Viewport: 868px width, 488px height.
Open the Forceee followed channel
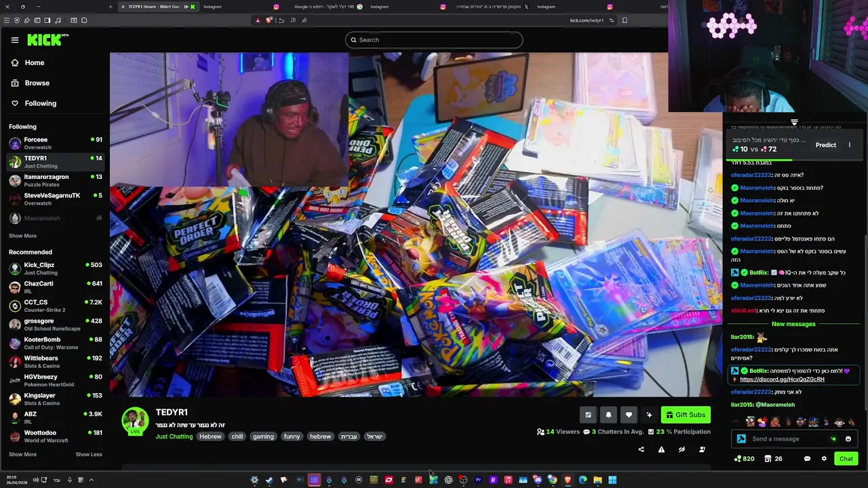click(55, 143)
